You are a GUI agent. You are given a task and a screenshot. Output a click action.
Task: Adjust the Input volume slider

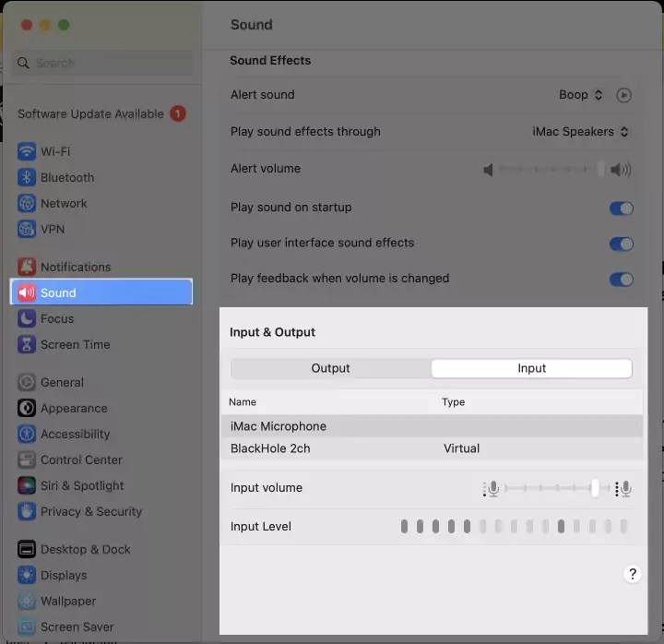pyautogui.click(x=557, y=488)
